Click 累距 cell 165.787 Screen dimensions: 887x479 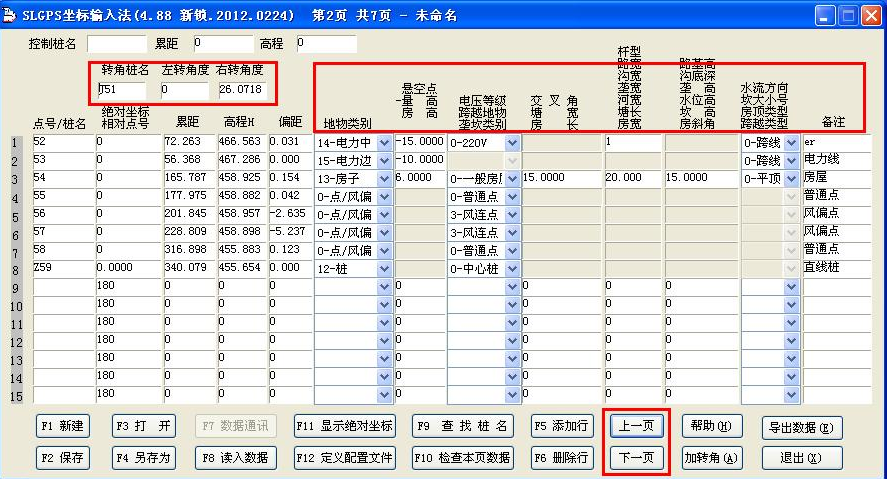[x=191, y=178]
